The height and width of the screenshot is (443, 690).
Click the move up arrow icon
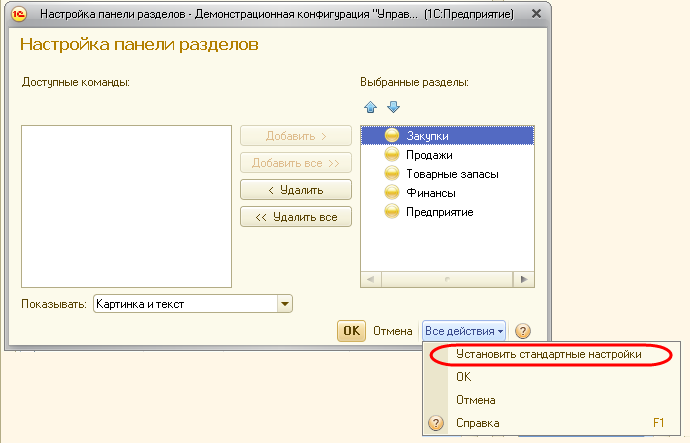(370, 107)
